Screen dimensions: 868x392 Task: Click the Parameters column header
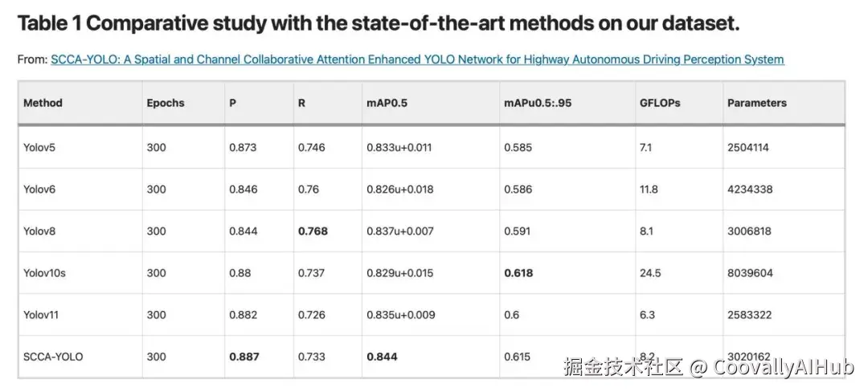[757, 103]
